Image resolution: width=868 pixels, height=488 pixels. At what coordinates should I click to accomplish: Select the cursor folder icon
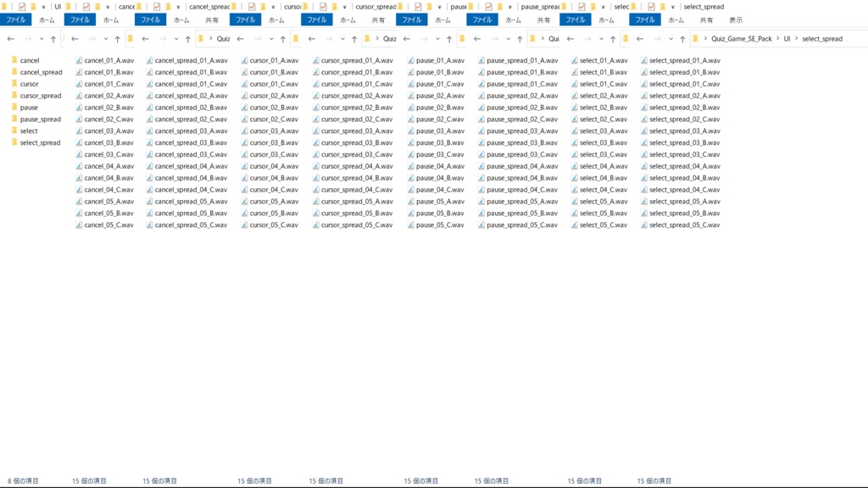click(x=14, y=84)
